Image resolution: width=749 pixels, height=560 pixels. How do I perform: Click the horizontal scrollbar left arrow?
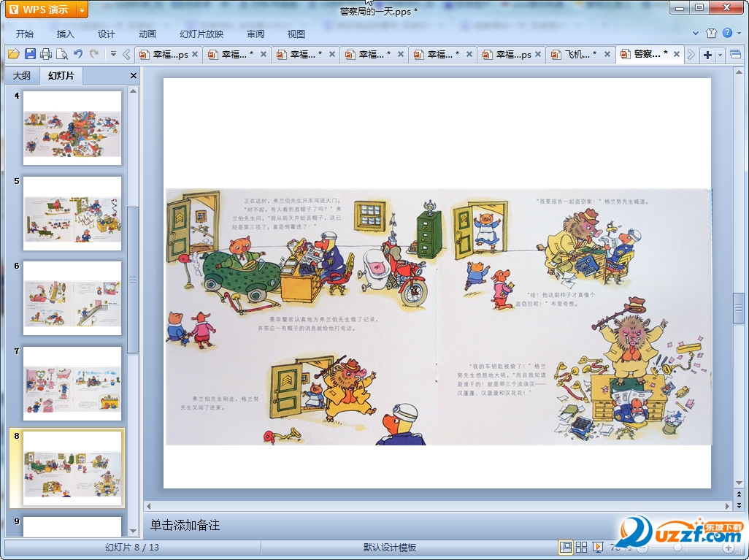pos(148,505)
